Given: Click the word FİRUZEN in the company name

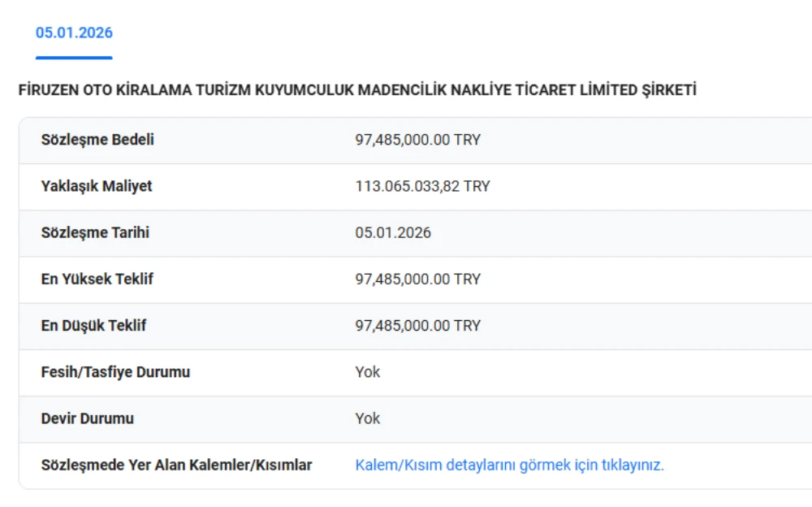Looking at the screenshot, I should coord(49,90).
